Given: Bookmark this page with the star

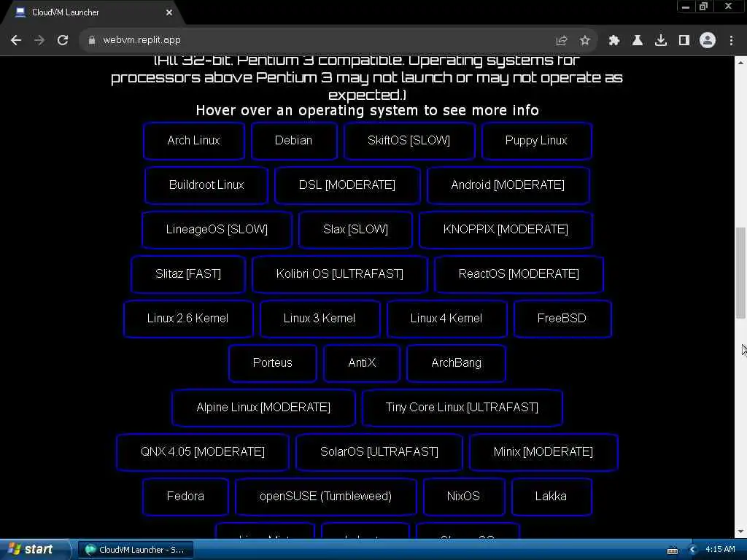Looking at the screenshot, I should tap(585, 41).
